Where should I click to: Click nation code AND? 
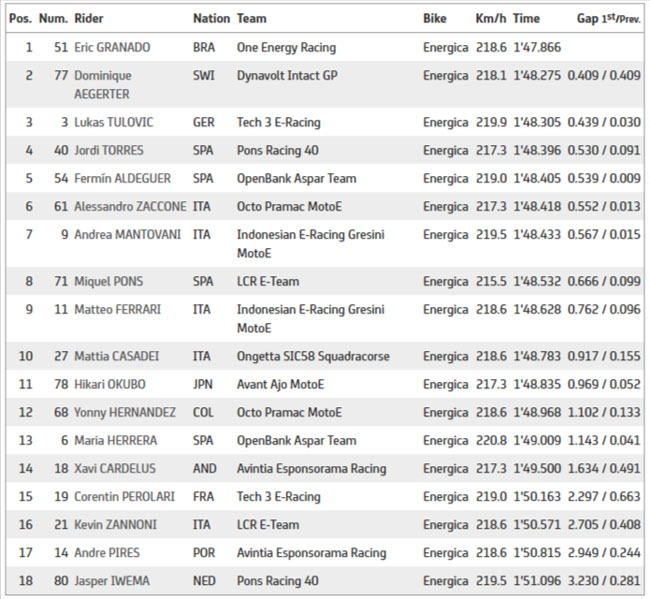(205, 468)
